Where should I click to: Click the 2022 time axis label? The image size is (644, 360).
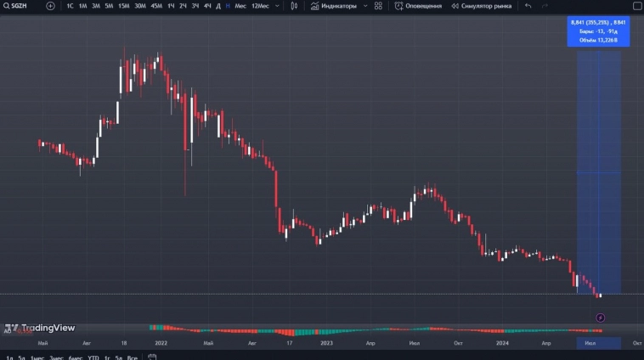(x=161, y=343)
